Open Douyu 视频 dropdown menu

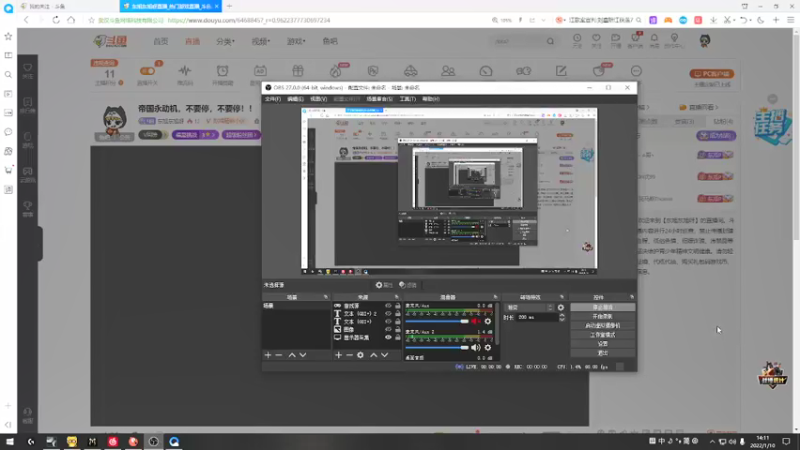point(261,41)
